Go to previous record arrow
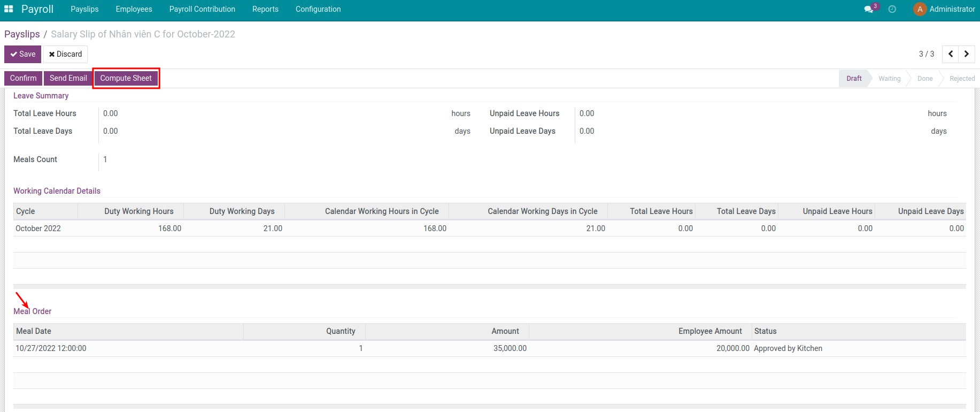The width and height of the screenshot is (980, 412). pyautogui.click(x=950, y=54)
